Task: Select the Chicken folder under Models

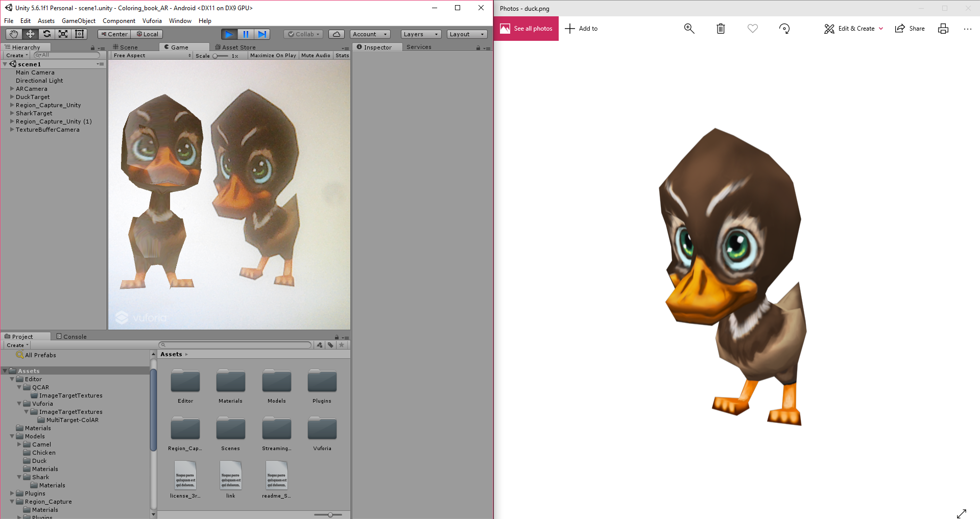Action: point(44,453)
